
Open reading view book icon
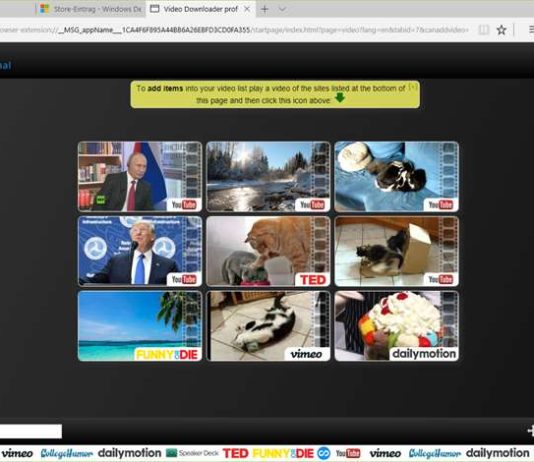(484, 30)
